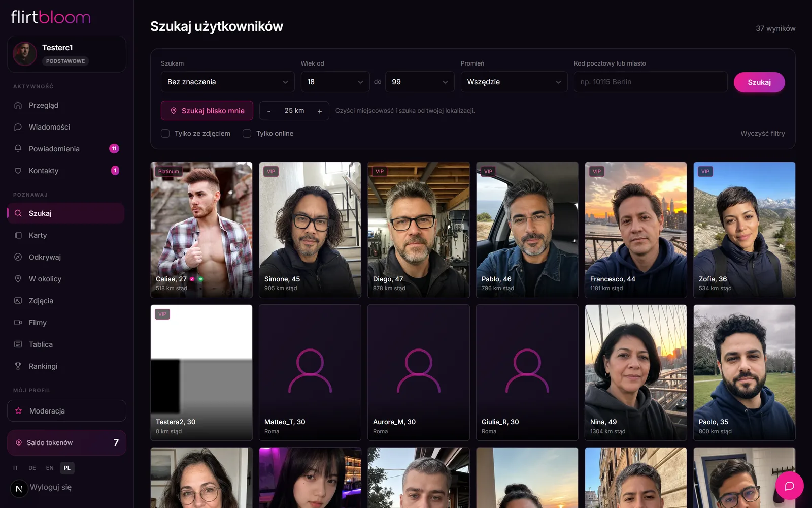Viewport: 812px width, 508px height.
Task: Open Calise, 27 profile card
Action: point(201,230)
